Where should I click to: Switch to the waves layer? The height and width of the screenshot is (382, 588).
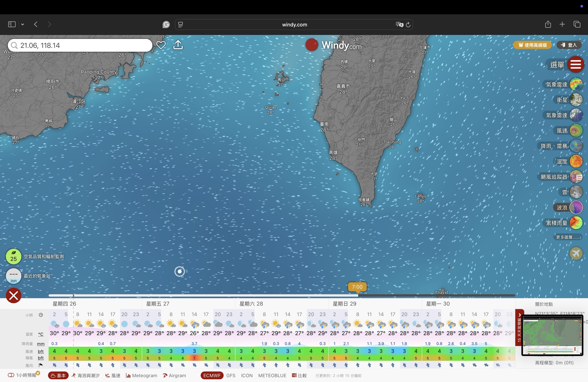coord(576,207)
